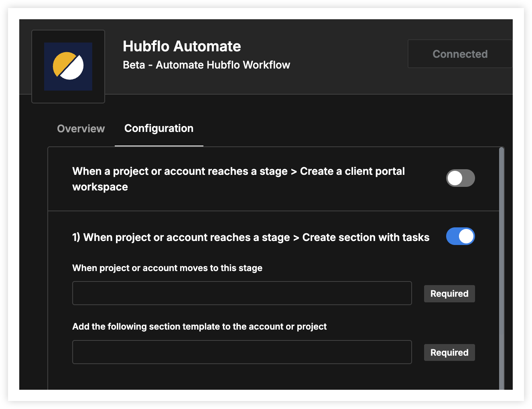This screenshot has width=532, height=409.
Task: Click the 'Create a client portal workspace' rule label
Action: click(x=238, y=179)
